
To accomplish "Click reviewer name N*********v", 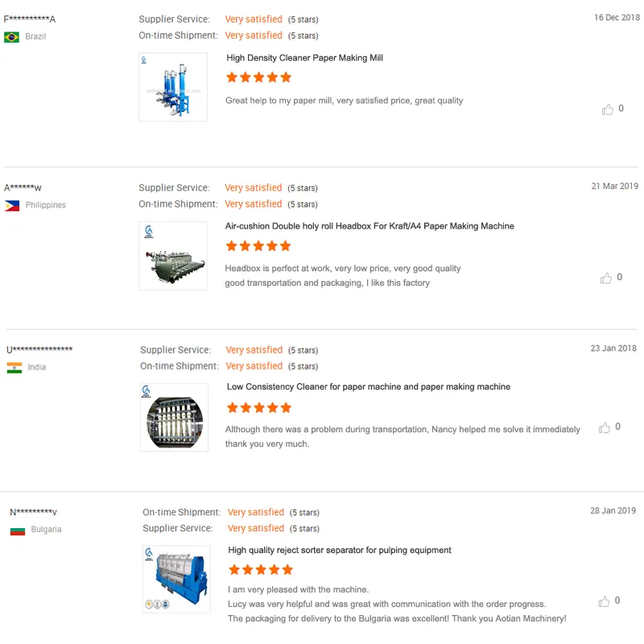I will click(x=33, y=513).
